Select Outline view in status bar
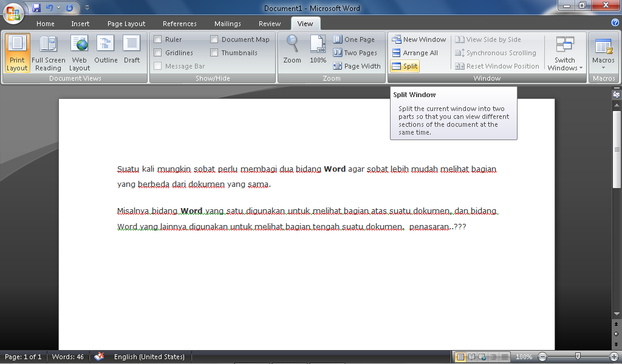 pos(493,357)
